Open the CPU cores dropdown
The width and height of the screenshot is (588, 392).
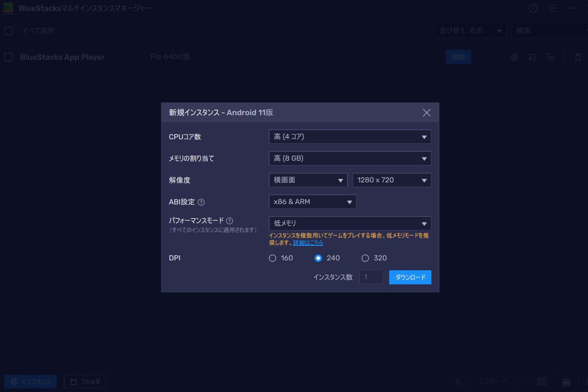[x=350, y=137]
